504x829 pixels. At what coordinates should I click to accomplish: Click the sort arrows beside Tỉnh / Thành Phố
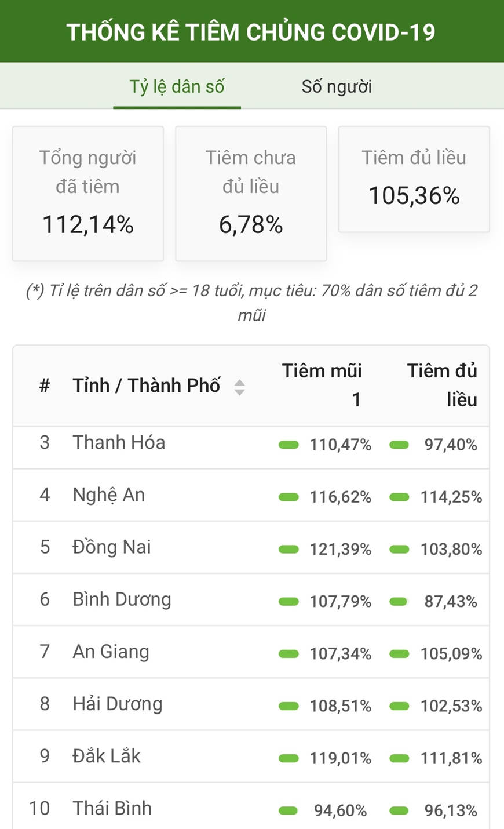tap(239, 387)
